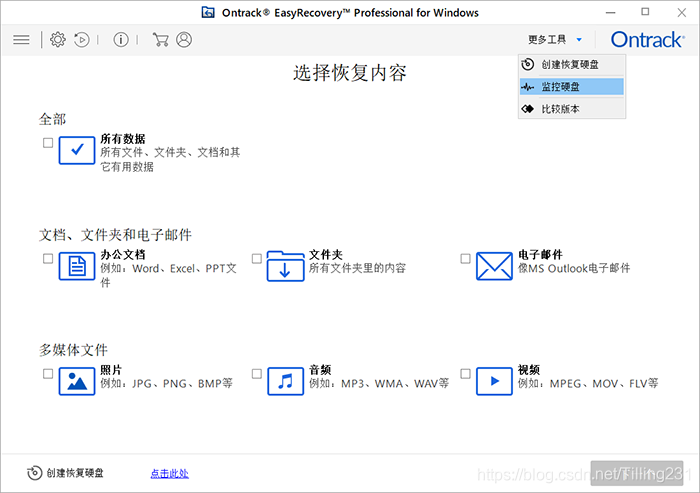Image resolution: width=700 pixels, height=493 pixels.
Task: Click the 所有数据 checkmark icon
Action: pyautogui.click(x=77, y=150)
